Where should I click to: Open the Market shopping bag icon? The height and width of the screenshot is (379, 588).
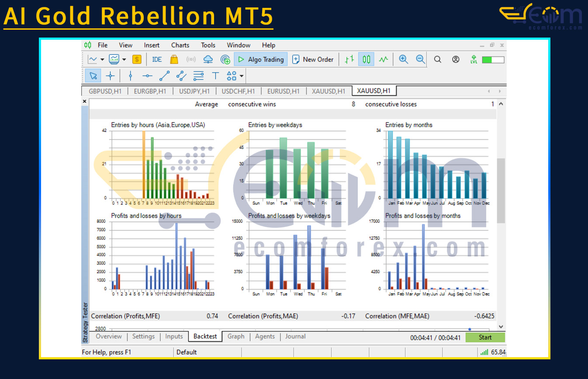(174, 59)
